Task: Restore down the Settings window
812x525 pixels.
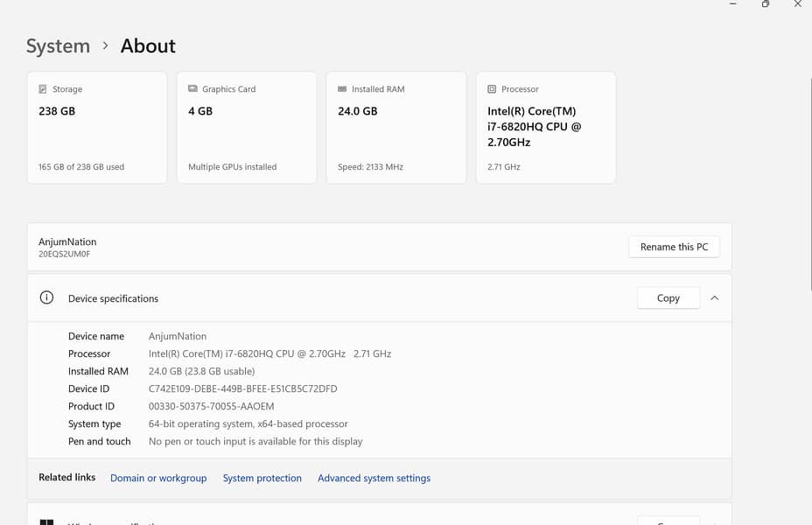Action: point(766,4)
